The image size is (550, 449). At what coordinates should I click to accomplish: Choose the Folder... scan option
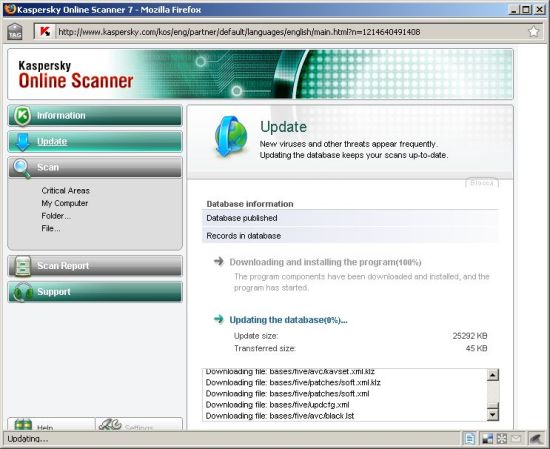pos(56,216)
